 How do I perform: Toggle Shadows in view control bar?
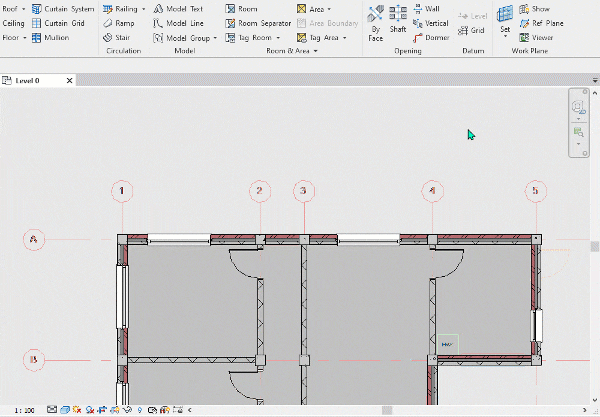(x=90, y=410)
